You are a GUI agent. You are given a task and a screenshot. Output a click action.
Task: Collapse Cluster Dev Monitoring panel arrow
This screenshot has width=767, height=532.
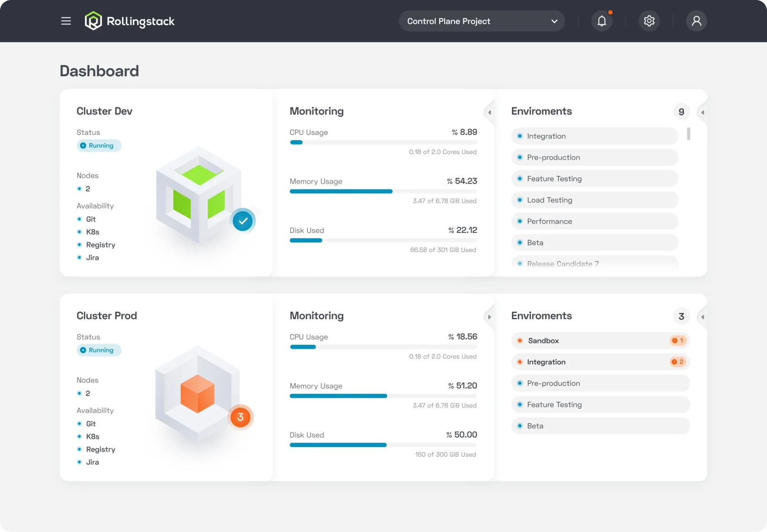point(489,112)
